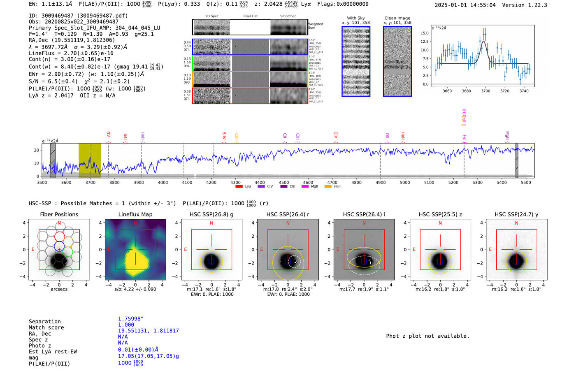Click the EW: 1.1±13.1Å header value
This screenshot has height=392, width=576.
(x=51, y=4)
